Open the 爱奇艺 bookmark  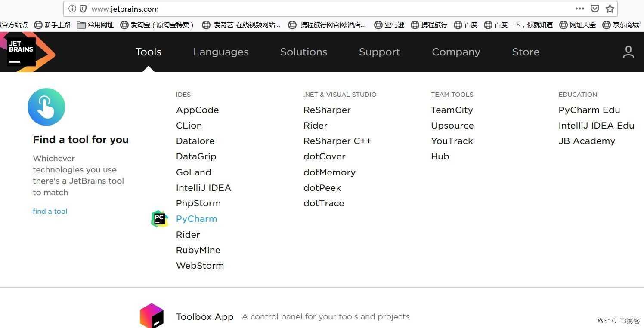241,25
